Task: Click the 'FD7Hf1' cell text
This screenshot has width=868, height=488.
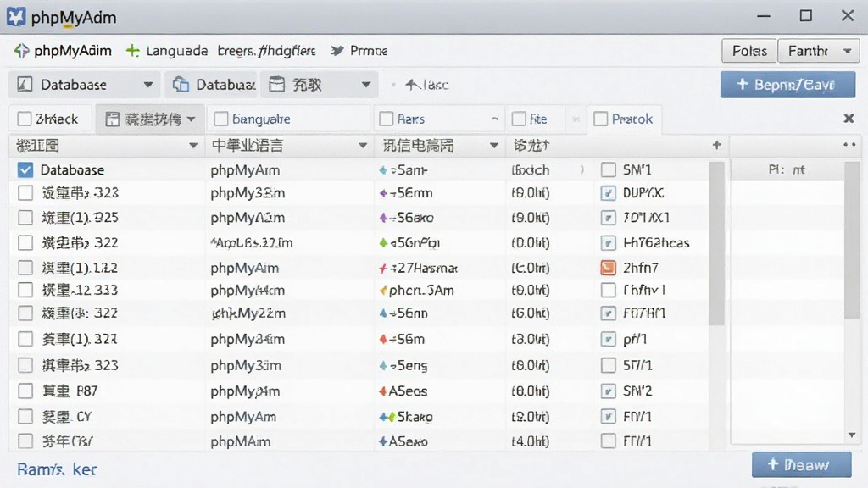Action: coord(644,313)
